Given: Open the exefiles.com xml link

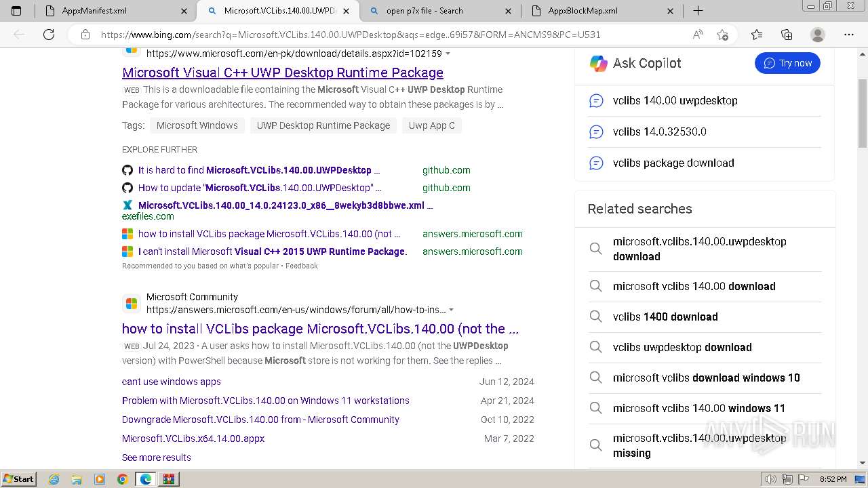Looking at the screenshot, I should click(285, 205).
